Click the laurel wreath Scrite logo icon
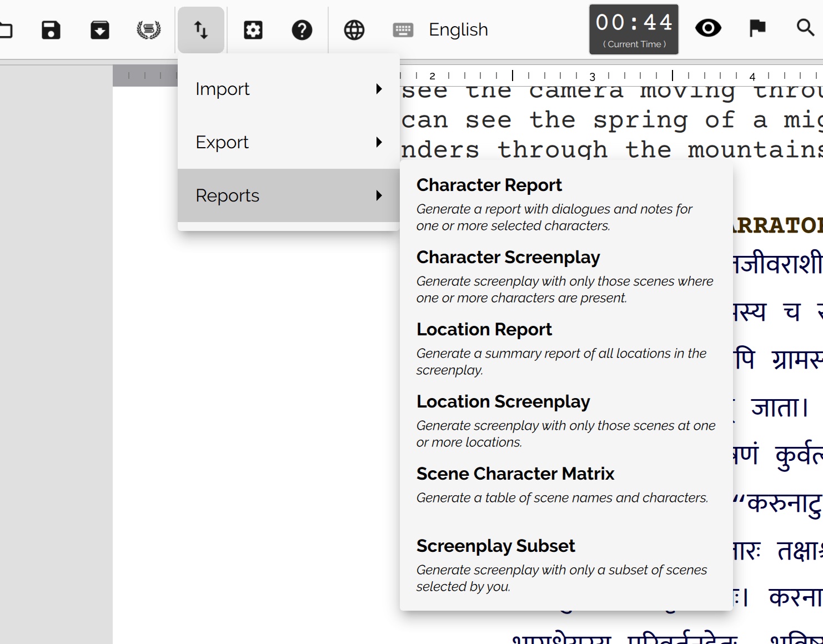The image size is (823, 644). 147,29
